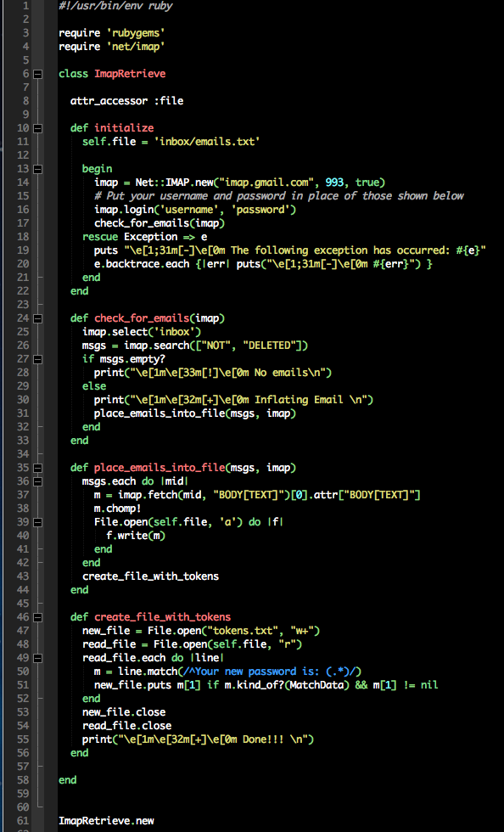Click the read_file.close line
The image size is (504, 832).
tap(126, 726)
